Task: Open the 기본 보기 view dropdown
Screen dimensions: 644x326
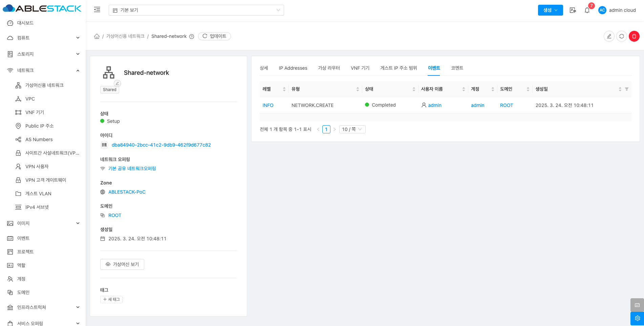Action: pyautogui.click(x=196, y=10)
